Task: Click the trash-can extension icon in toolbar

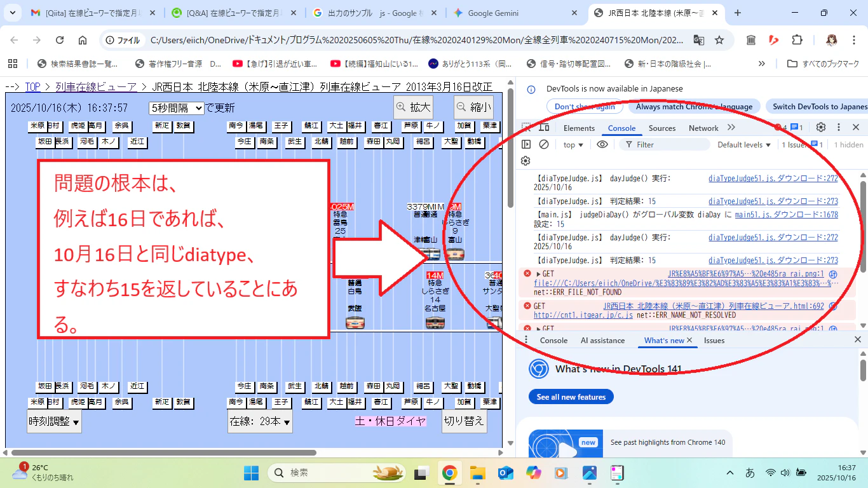Action: point(751,40)
